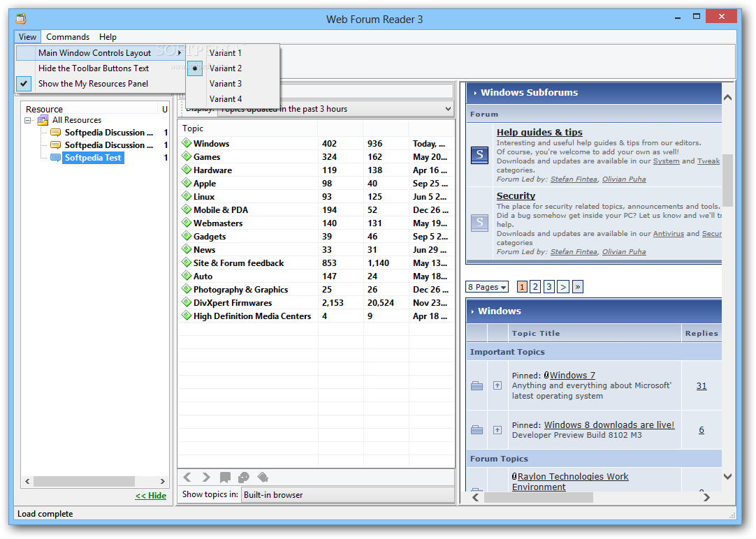Click the tag icon in bottom toolbar
The height and width of the screenshot is (539, 756).
click(263, 478)
